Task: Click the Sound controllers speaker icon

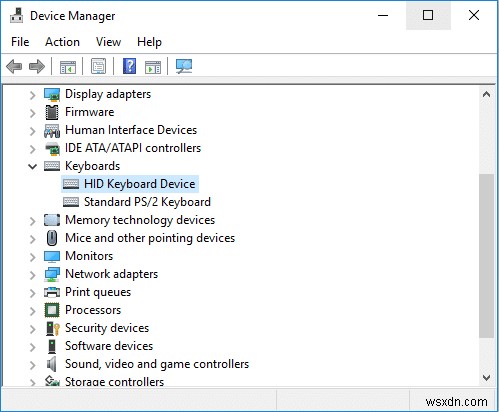Action: [51, 364]
